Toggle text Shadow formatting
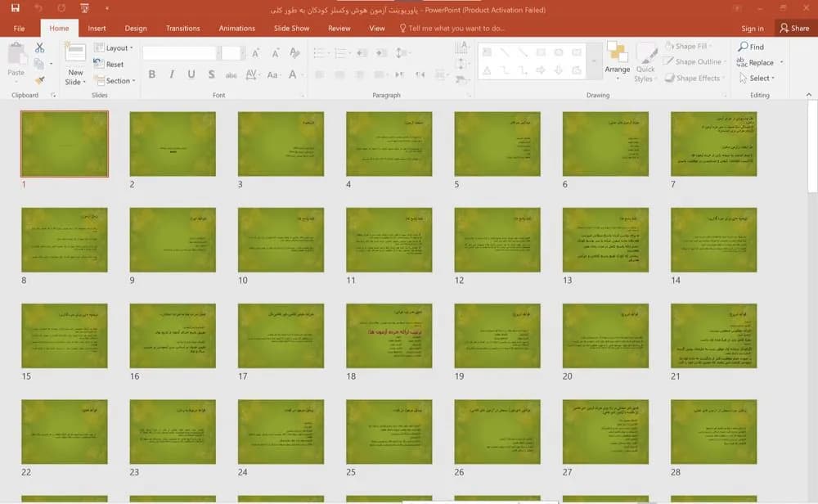This screenshot has height=504, width=818. [x=211, y=74]
